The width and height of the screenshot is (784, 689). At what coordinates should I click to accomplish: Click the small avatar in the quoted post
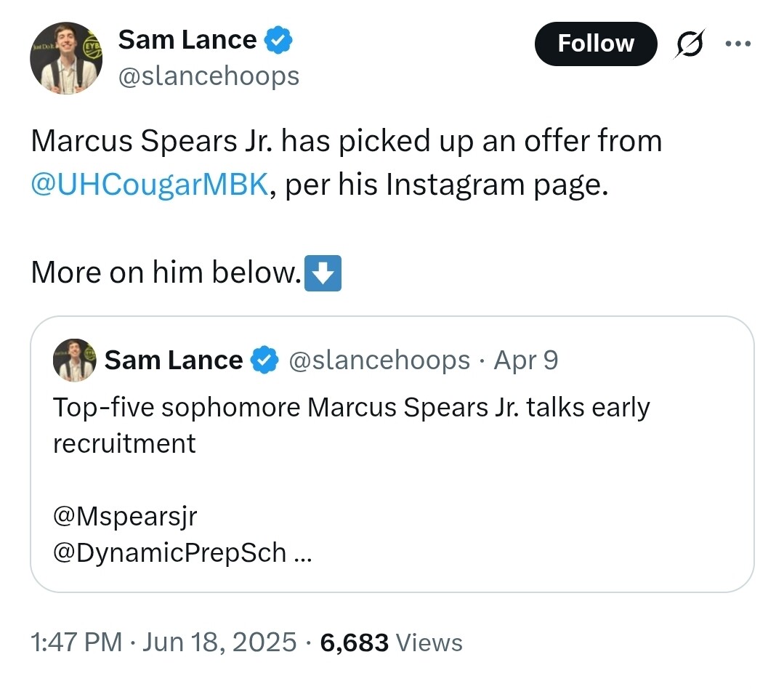point(74,360)
